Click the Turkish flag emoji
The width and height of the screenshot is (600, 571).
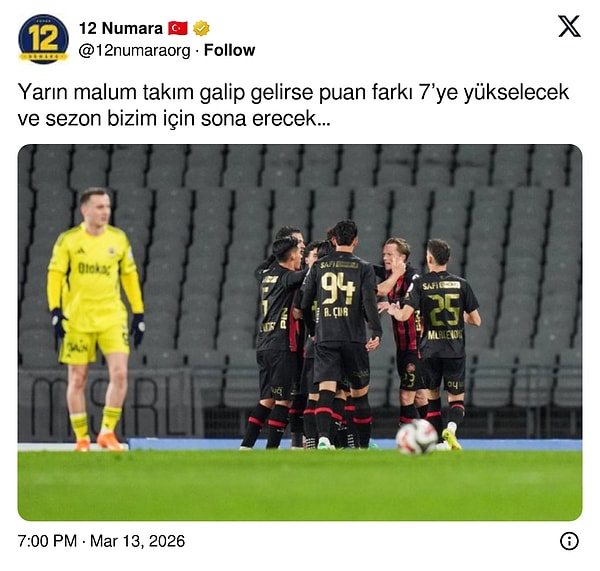(x=178, y=28)
